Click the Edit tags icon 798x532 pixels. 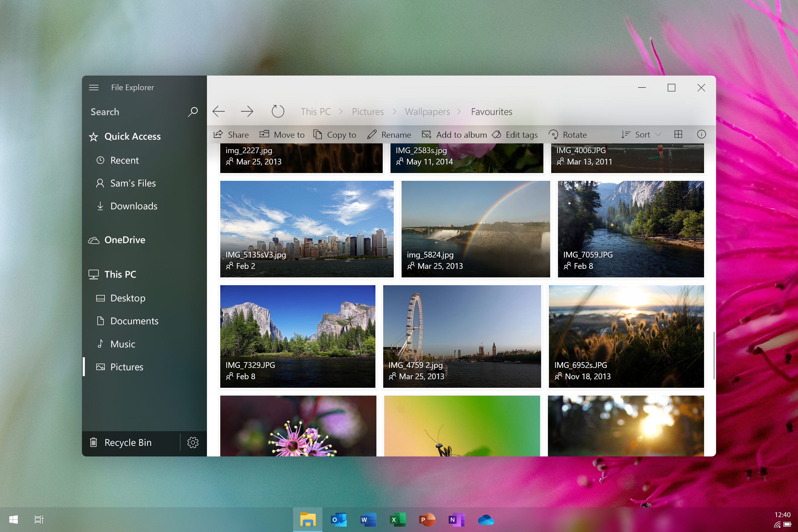pyautogui.click(x=496, y=134)
